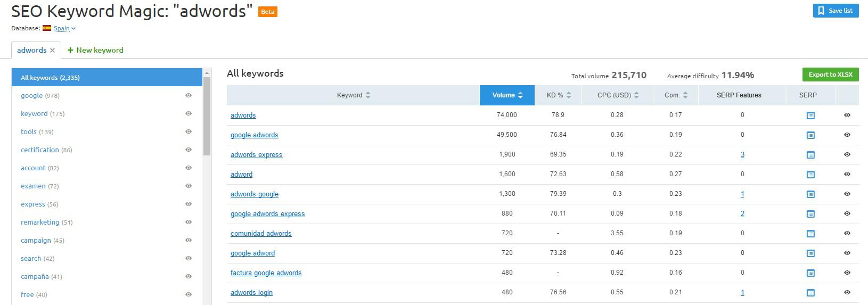Click the Spain flag icon

tap(47, 28)
